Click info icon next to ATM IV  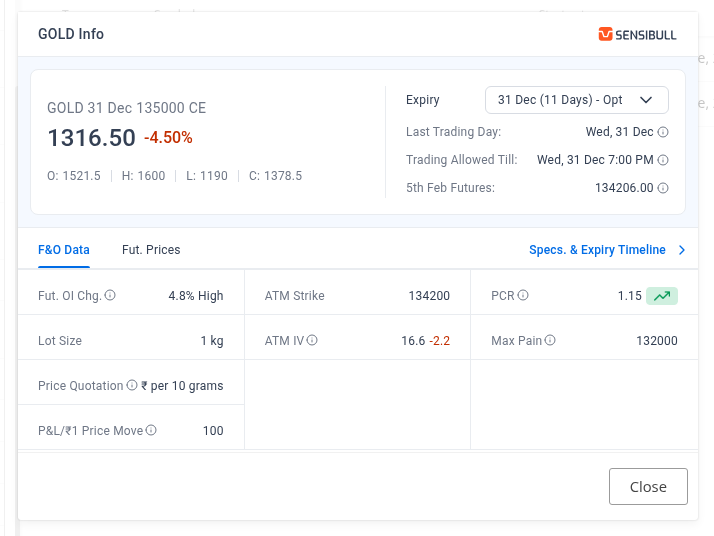tap(313, 341)
